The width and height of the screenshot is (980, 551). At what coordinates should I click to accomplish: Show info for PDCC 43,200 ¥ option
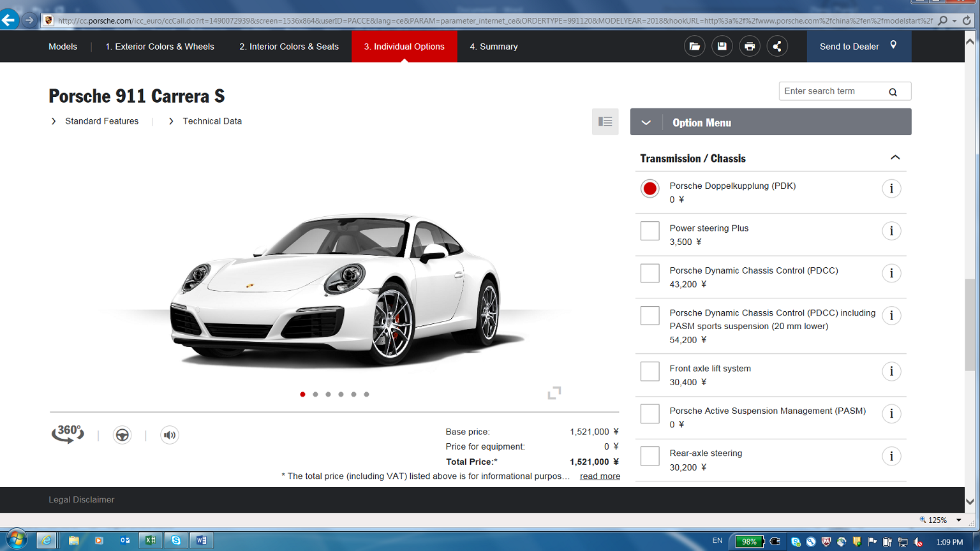point(891,274)
